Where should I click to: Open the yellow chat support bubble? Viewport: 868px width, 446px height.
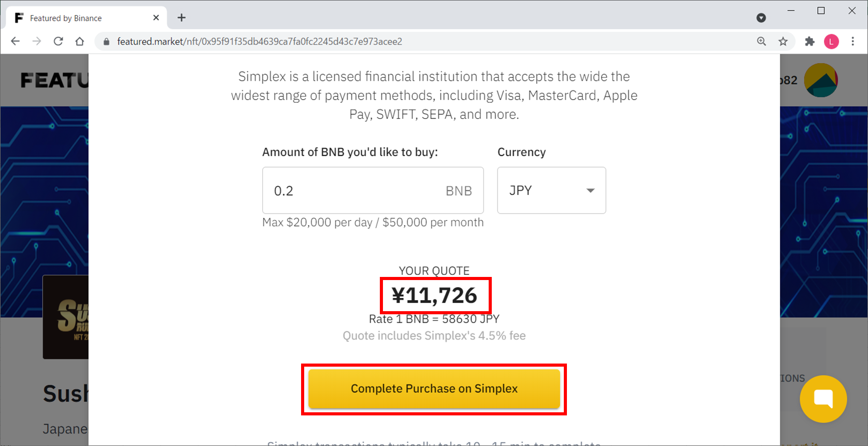(x=823, y=399)
